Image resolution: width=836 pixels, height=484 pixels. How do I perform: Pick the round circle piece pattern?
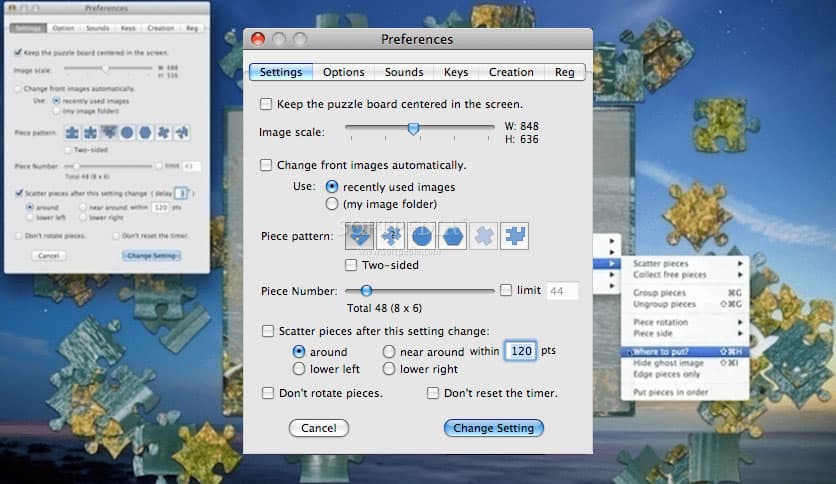[422, 236]
